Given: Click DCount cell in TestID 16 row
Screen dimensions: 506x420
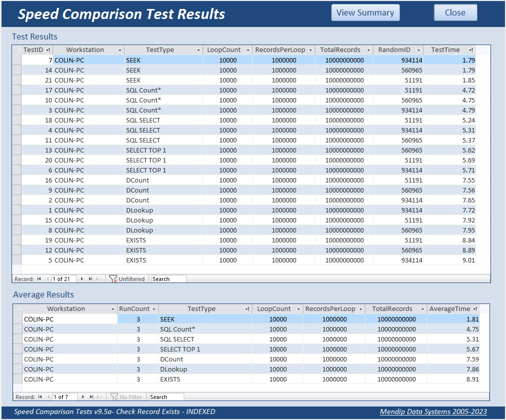Looking at the screenshot, I should pyautogui.click(x=164, y=180).
